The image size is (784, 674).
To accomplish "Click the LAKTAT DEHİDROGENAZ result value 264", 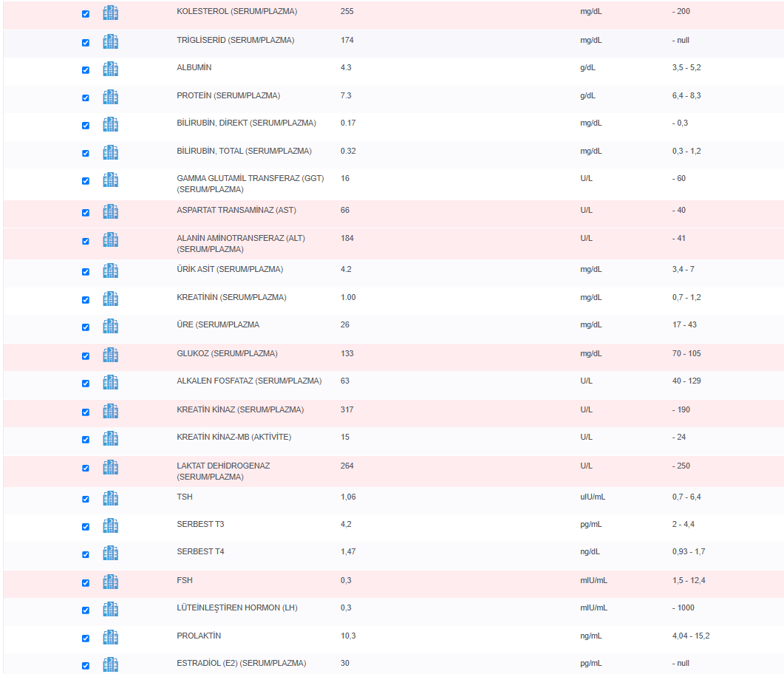I will (x=347, y=466).
